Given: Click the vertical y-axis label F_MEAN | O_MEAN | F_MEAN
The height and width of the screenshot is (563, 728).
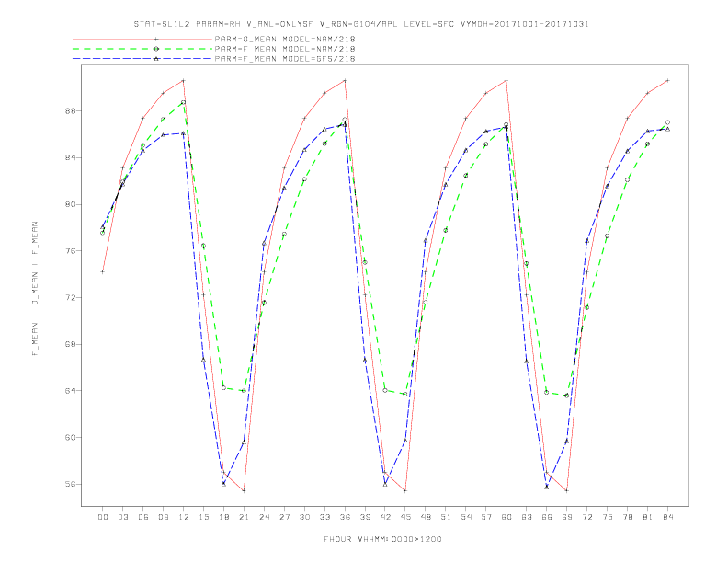Looking at the screenshot, I should pos(35,289).
